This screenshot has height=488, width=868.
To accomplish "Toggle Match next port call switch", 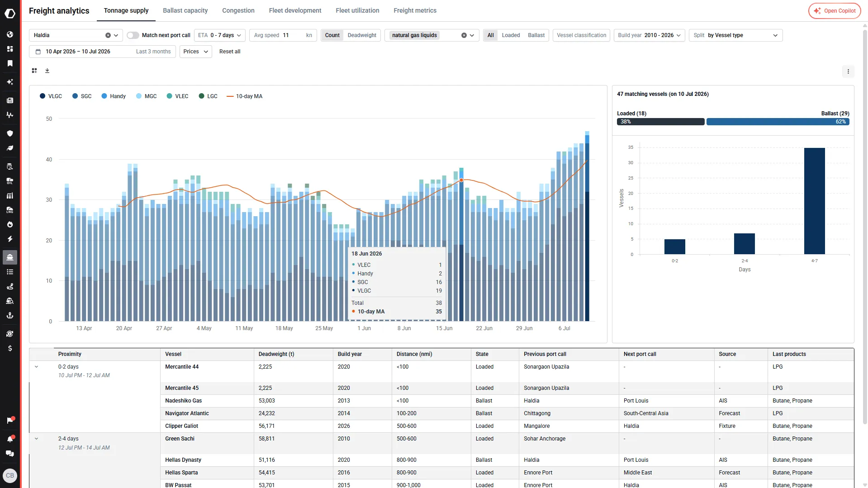I will (133, 35).
